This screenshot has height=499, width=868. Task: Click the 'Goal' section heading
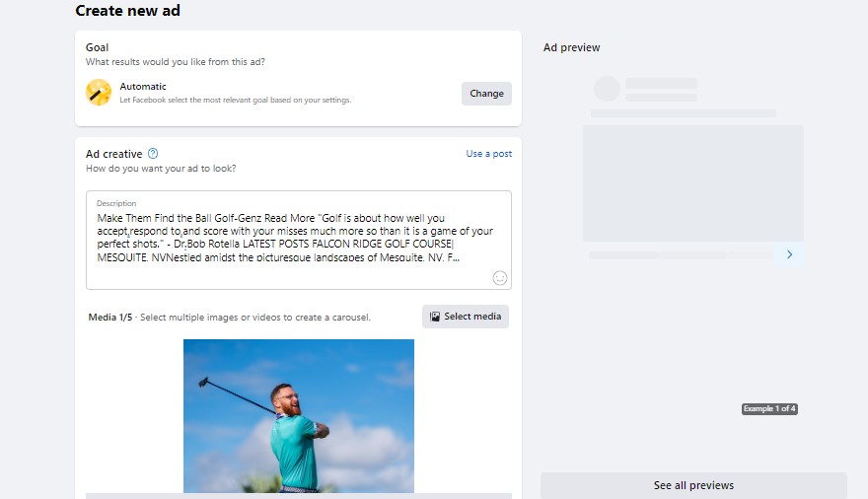[x=97, y=47]
